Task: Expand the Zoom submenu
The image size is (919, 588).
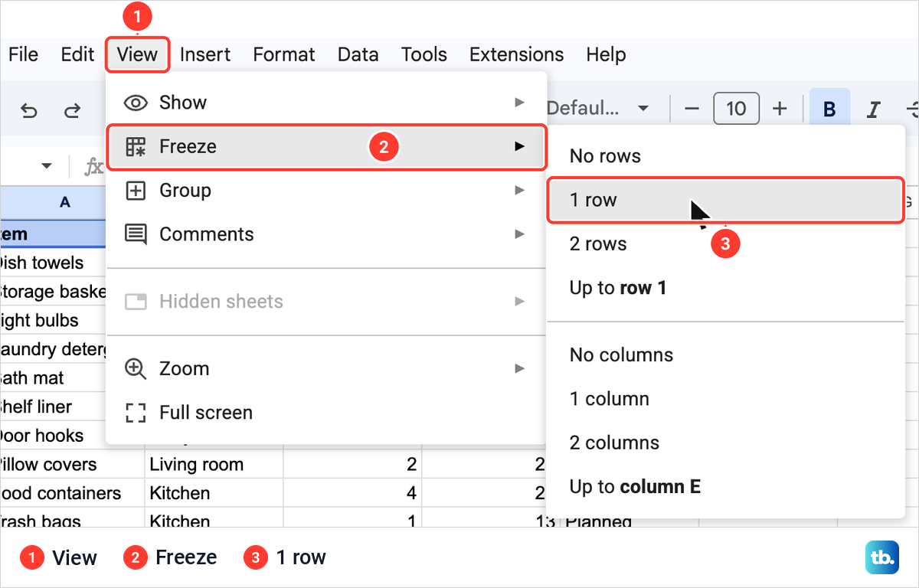Action: coord(326,368)
